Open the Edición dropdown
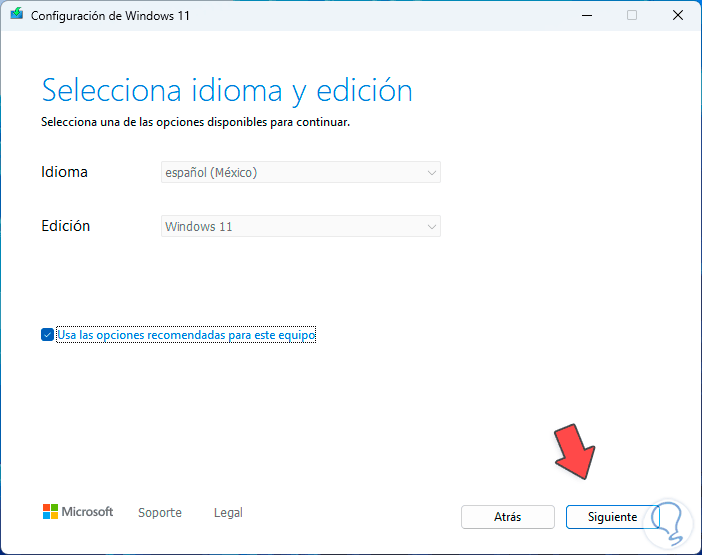The width and height of the screenshot is (702, 555). coord(301,226)
